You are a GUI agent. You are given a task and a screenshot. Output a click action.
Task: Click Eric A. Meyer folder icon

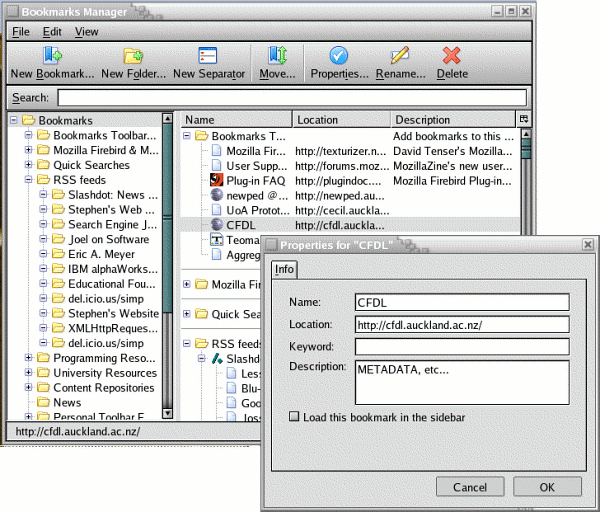coord(59,254)
